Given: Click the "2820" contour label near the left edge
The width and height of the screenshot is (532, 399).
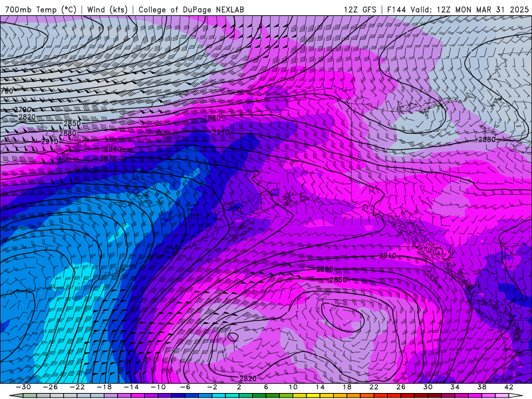Looking at the screenshot, I should (x=27, y=117).
